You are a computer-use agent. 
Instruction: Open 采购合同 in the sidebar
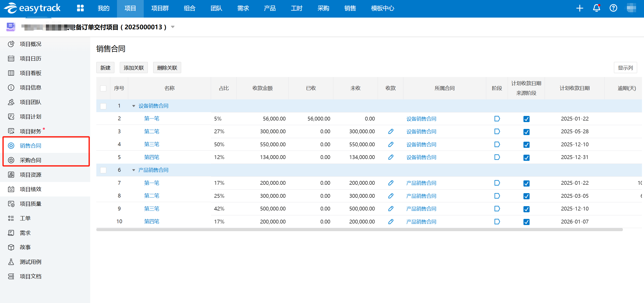[31, 160]
